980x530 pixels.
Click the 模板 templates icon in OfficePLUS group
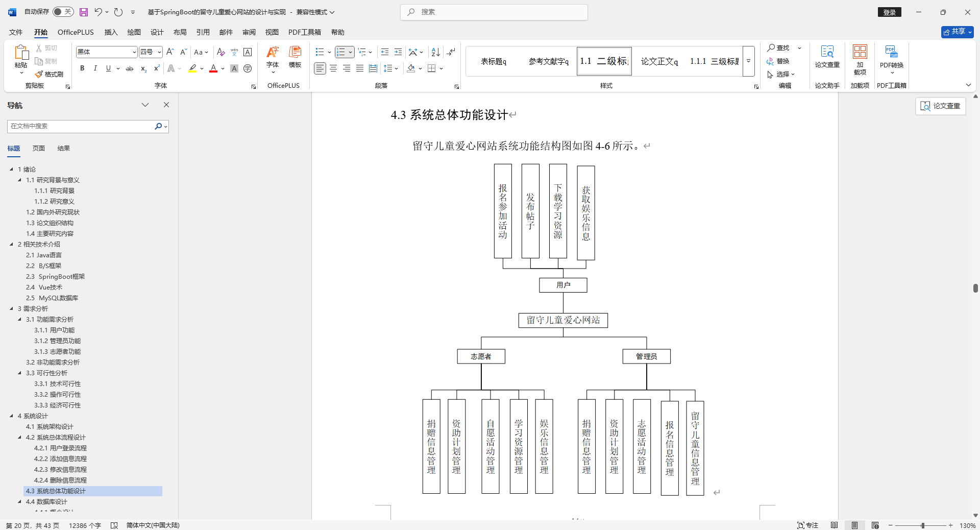[x=295, y=57]
